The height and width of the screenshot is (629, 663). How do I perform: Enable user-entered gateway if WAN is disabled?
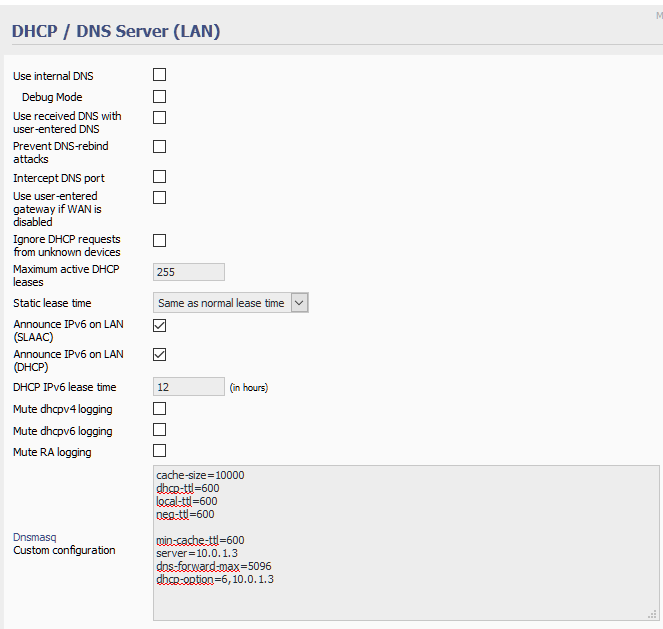coord(159,197)
